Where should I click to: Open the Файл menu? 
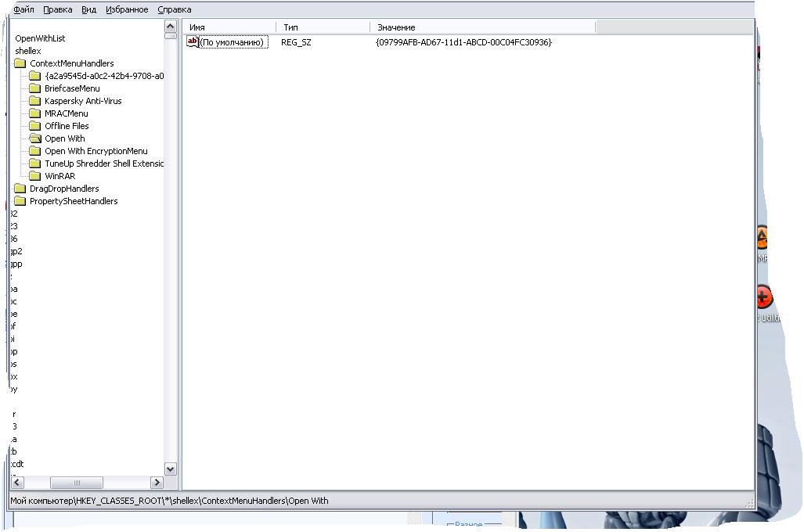click(23, 9)
